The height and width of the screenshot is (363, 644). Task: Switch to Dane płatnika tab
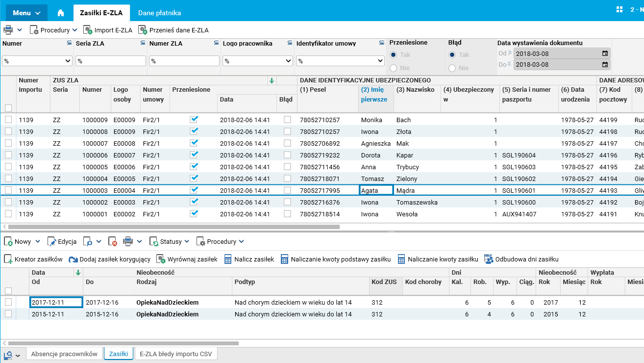pyautogui.click(x=159, y=13)
